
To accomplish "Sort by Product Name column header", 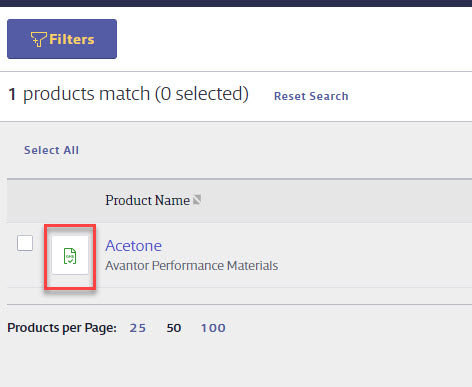I will [148, 200].
